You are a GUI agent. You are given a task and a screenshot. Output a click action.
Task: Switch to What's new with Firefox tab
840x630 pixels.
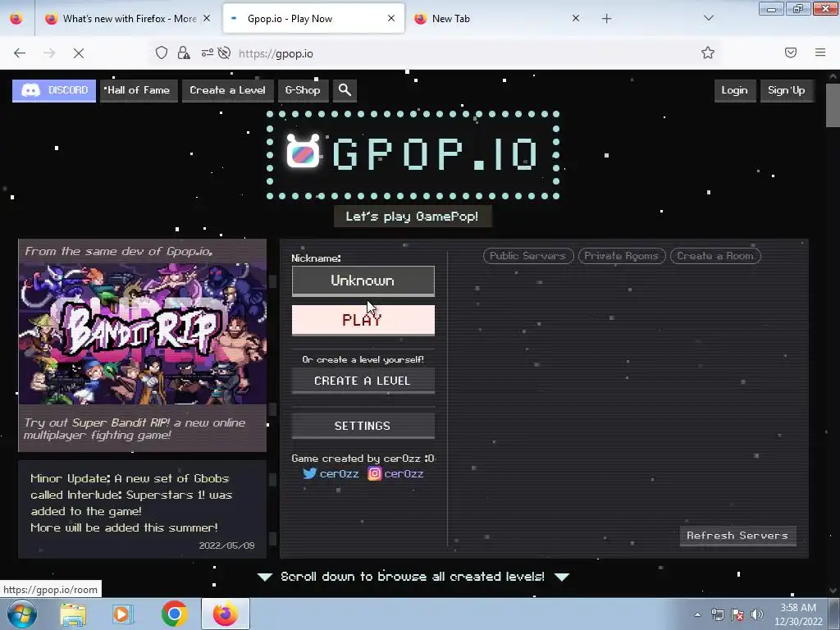coord(129,19)
